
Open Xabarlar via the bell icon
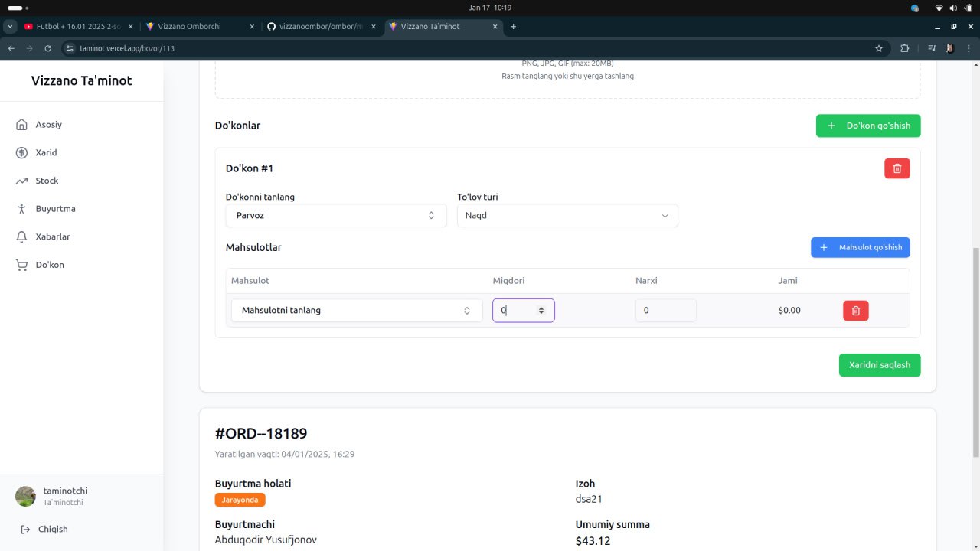tap(21, 237)
